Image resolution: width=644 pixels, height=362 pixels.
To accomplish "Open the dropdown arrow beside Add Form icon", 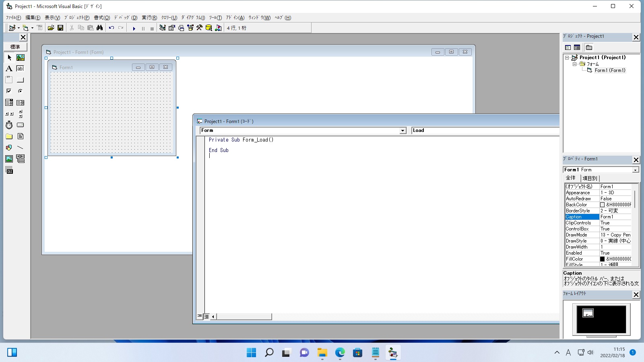I will 32,28.
